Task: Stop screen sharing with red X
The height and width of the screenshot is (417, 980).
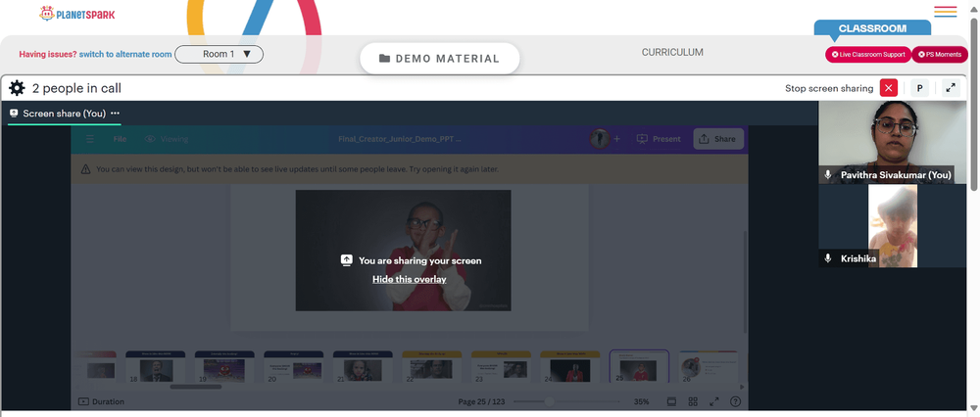Action: click(888, 88)
